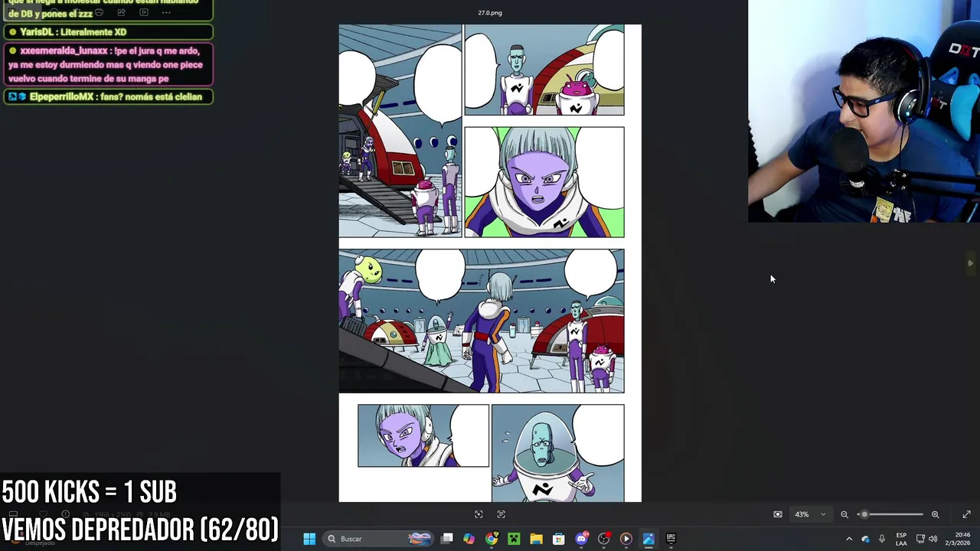The height and width of the screenshot is (551, 980).
Task: Click the print icon in Photos top toolbar
Action: tap(99, 13)
